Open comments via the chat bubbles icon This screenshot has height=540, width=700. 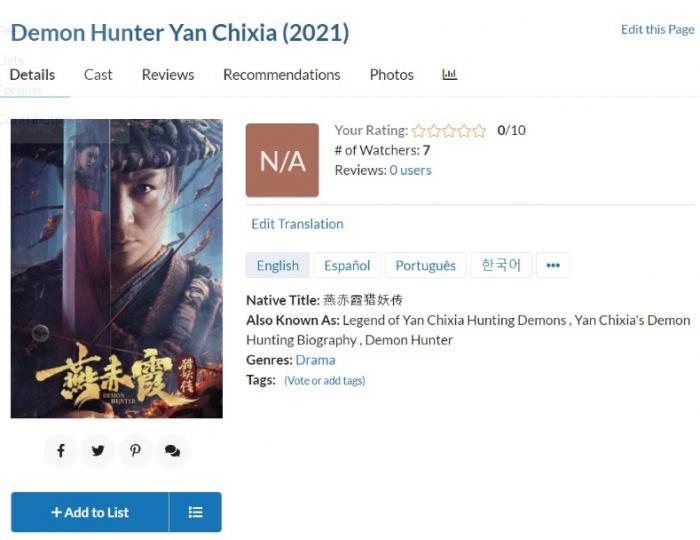tap(172, 451)
